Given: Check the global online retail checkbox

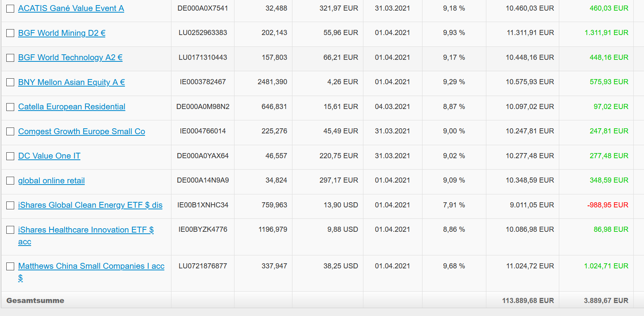Looking at the screenshot, I should coord(10,181).
